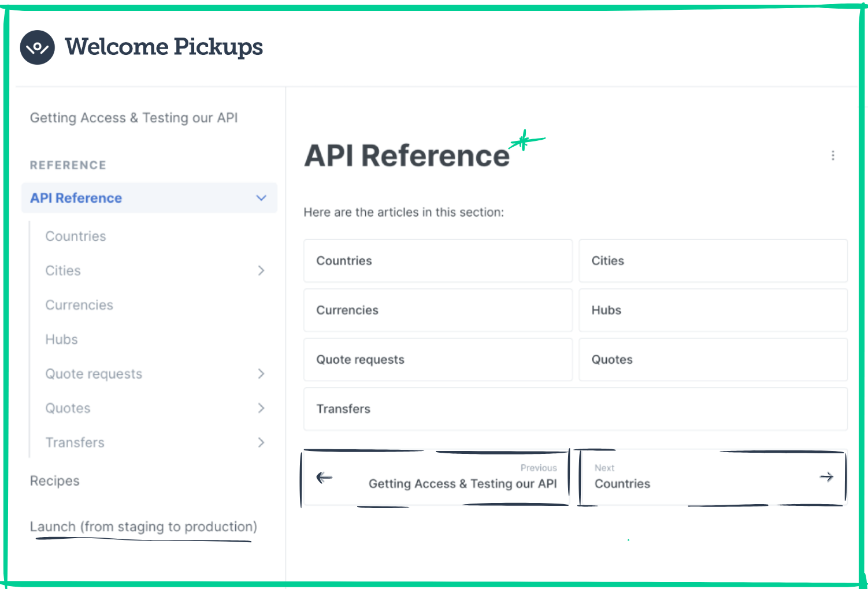Select Hubs in the sidebar tree

(x=61, y=340)
